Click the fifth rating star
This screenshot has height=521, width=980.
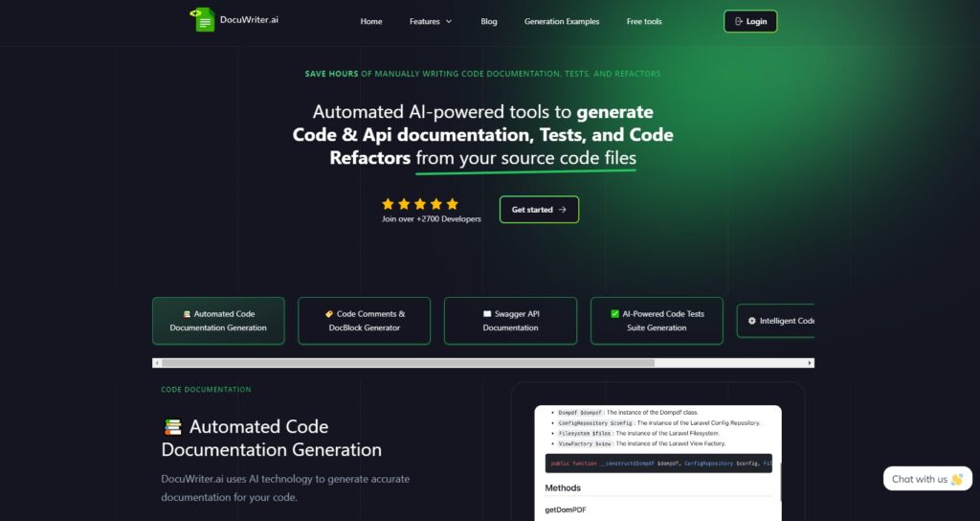(453, 204)
